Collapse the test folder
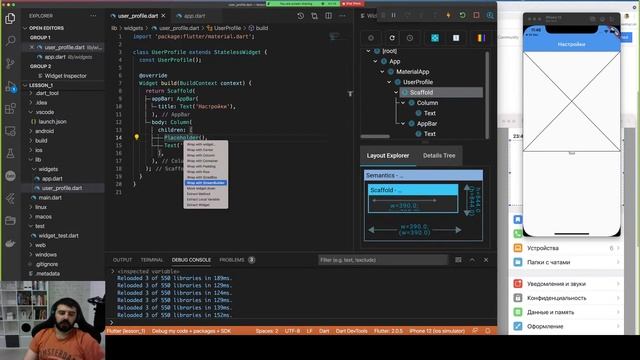This screenshot has width=640, height=360. coord(31,226)
